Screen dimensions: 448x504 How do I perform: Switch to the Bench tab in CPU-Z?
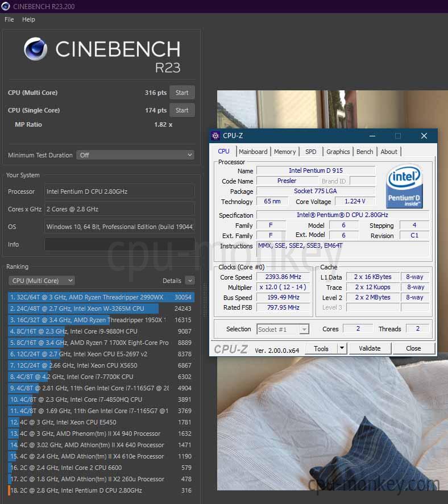coord(364,152)
